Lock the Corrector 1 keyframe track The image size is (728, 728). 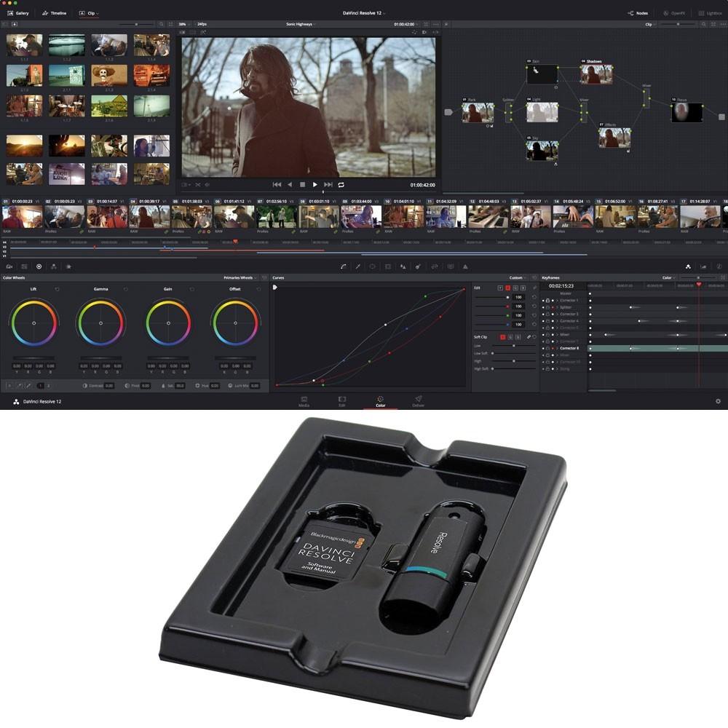coord(547,300)
